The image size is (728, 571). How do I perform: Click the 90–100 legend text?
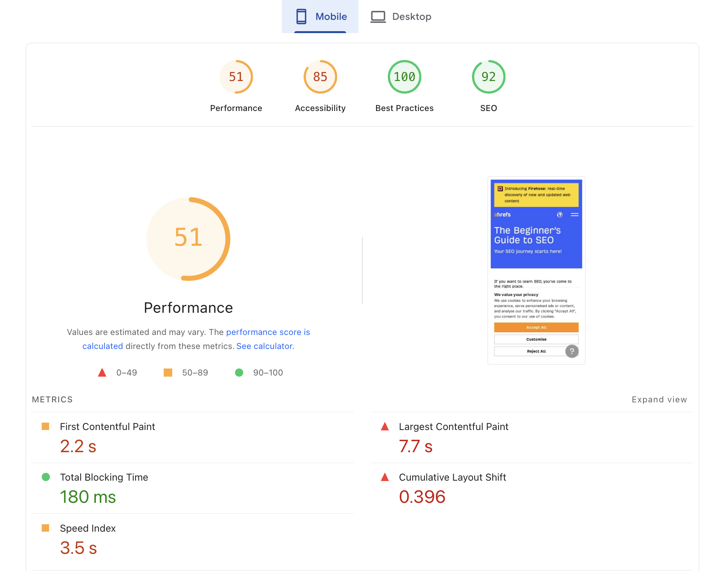click(x=268, y=373)
